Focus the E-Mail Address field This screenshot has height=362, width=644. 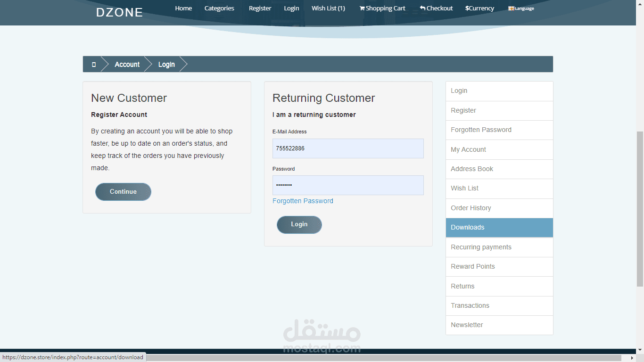click(x=348, y=148)
